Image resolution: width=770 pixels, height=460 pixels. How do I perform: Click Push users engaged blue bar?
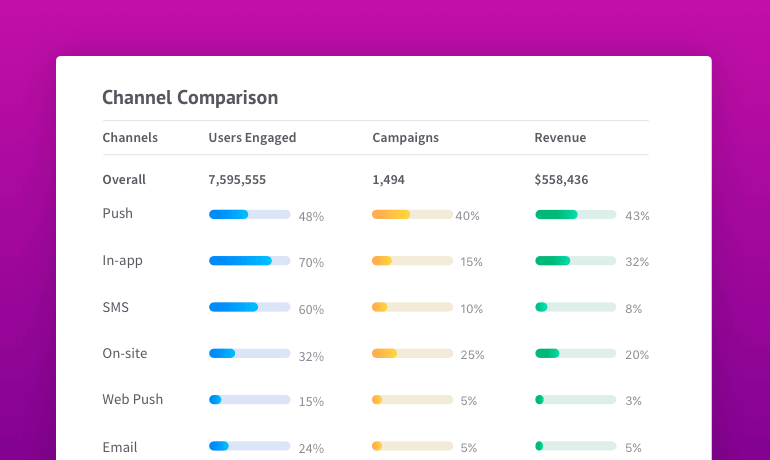pos(249,214)
